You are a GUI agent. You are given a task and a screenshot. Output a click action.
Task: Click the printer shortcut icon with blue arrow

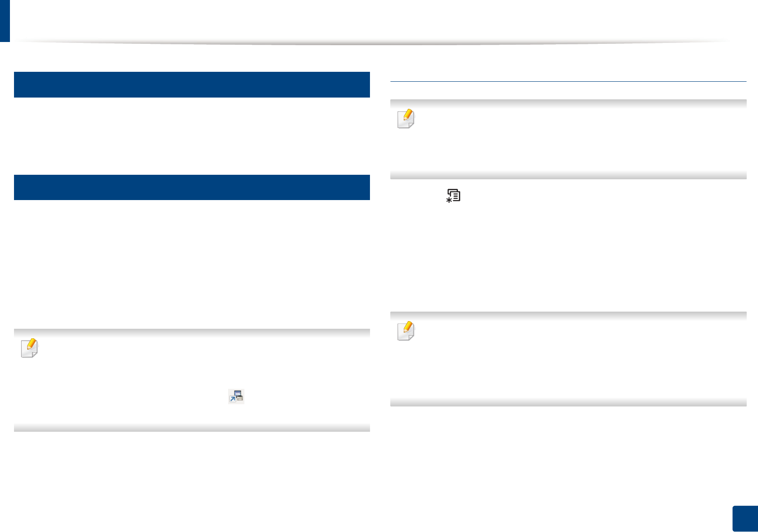(x=236, y=396)
